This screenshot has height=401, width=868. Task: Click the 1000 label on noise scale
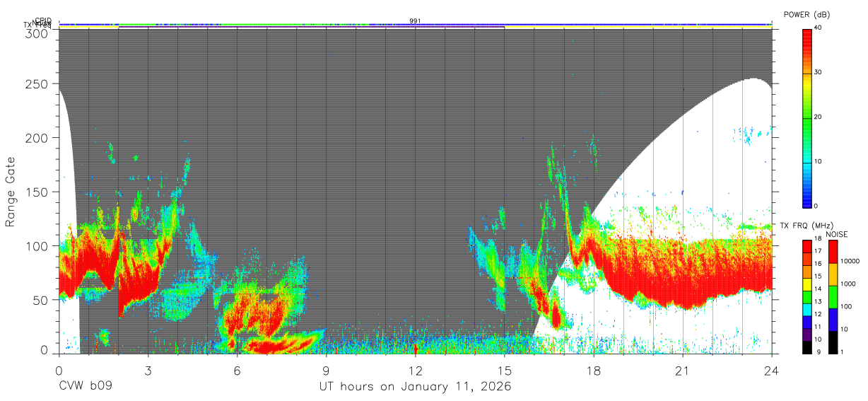point(847,283)
